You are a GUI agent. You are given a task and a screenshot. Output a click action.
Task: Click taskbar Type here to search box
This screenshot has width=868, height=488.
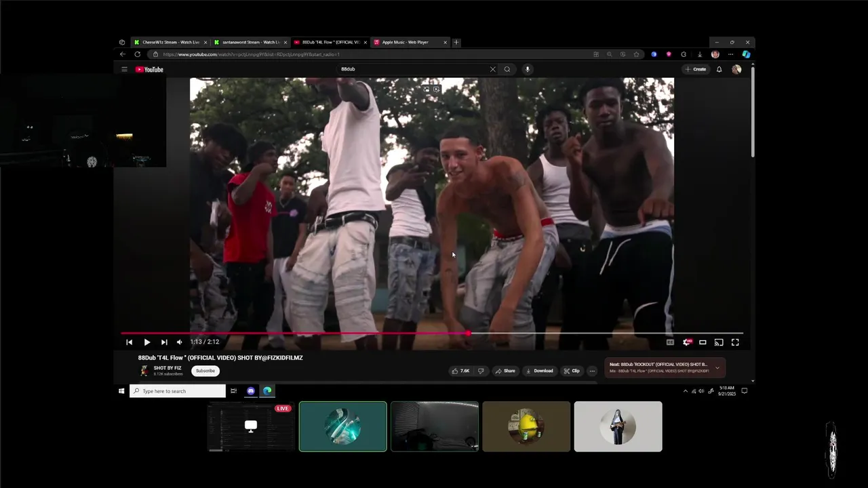178,391
